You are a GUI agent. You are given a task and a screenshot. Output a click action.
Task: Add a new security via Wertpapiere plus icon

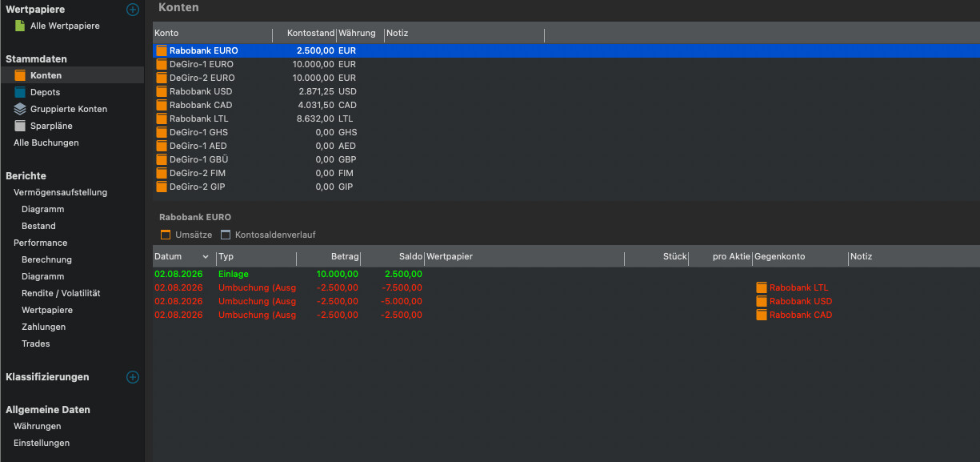133,10
